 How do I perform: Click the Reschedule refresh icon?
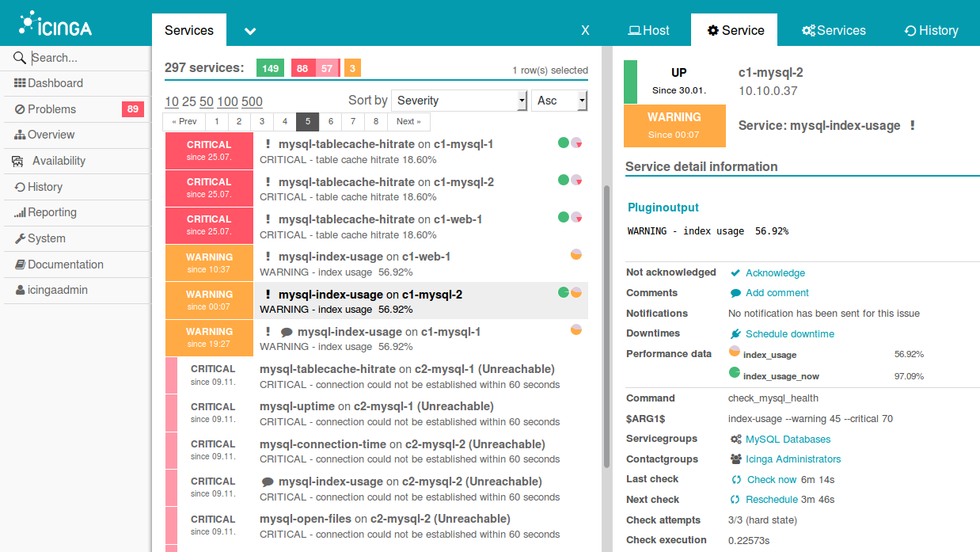(x=736, y=500)
